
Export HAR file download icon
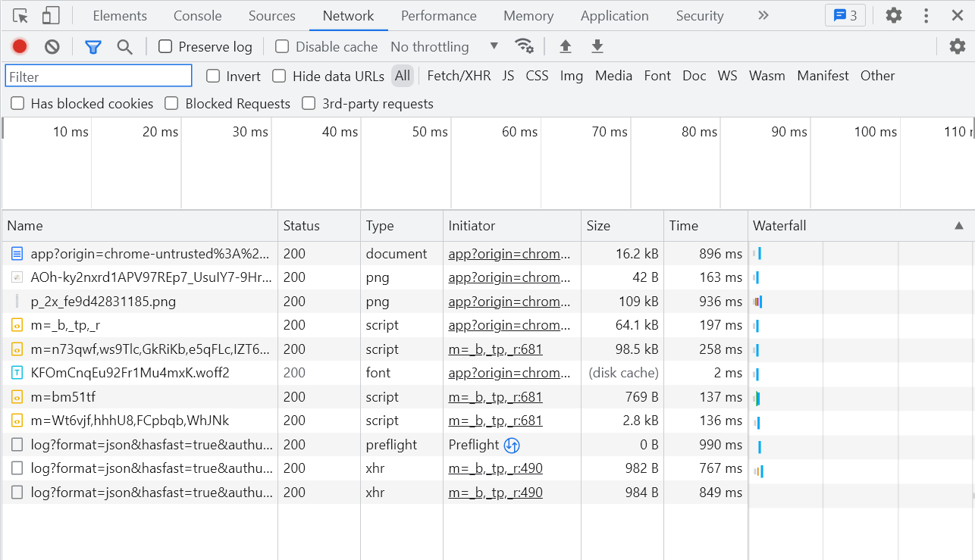597,47
